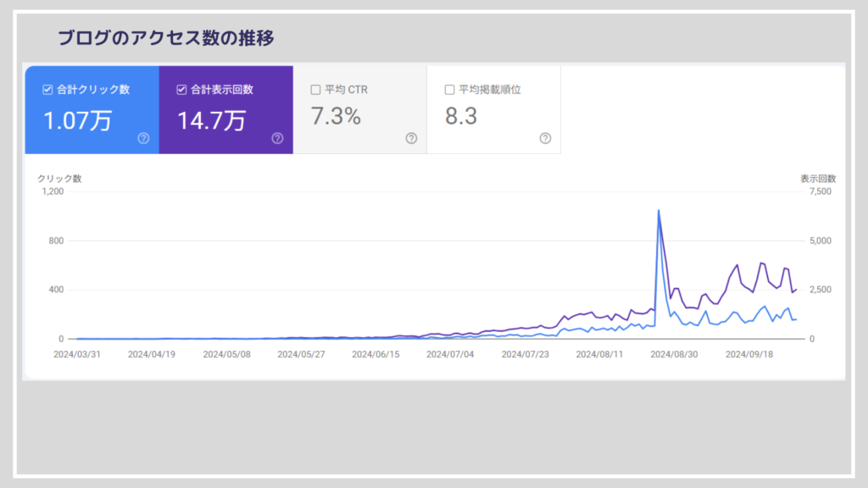Click the chart's highest spike peak
The height and width of the screenshot is (488, 868).
coord(658,211)
